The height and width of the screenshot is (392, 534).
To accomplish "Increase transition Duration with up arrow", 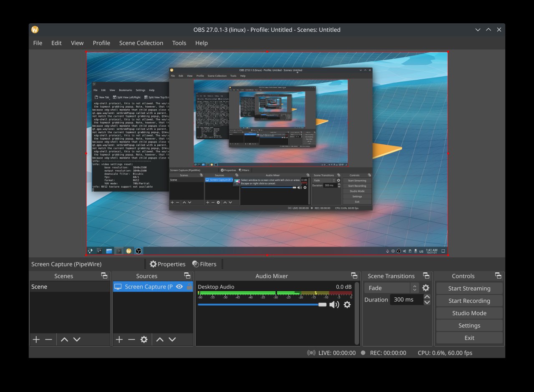I will click(x=427, y=297).
